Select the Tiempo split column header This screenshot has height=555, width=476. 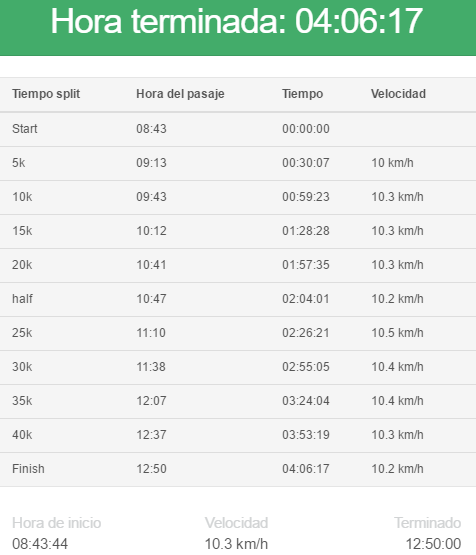[x=46, y=94]
